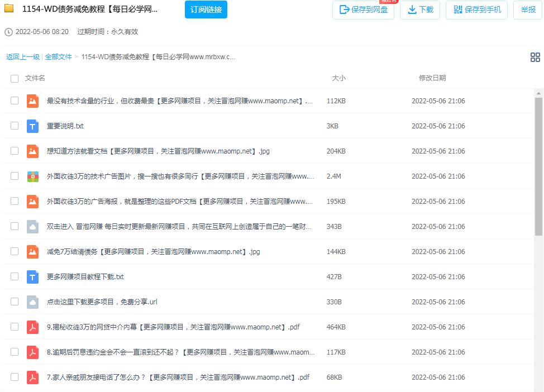Tick the checkbox for 想知道方法就看文档 jpg
The height and width of the screenshot is (392, 544).
click(x=15, y=151)
